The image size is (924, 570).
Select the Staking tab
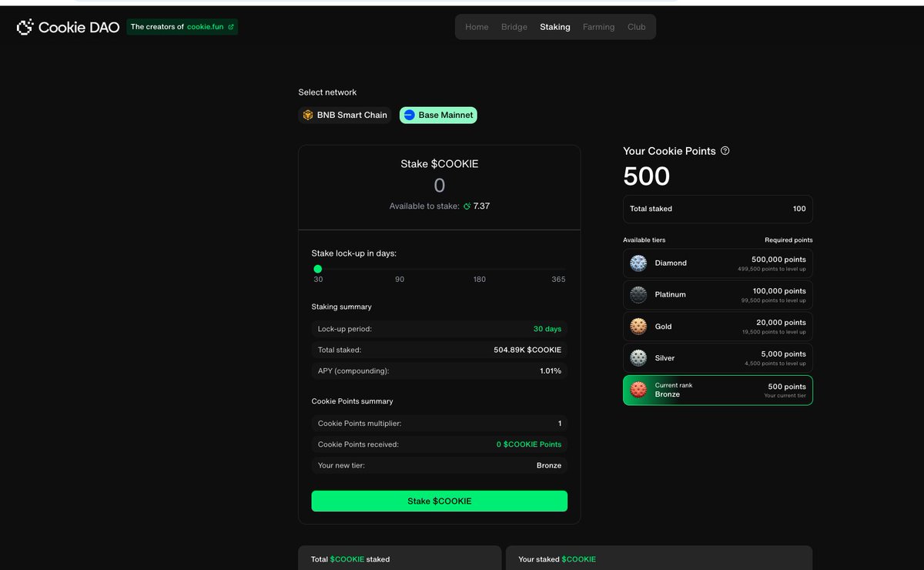pos(555,27)
